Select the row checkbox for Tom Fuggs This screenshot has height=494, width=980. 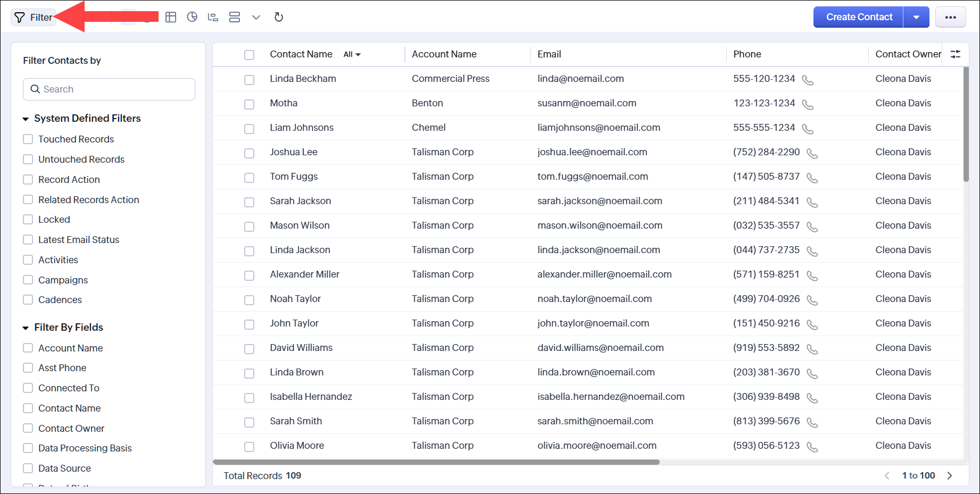[249, 177]
